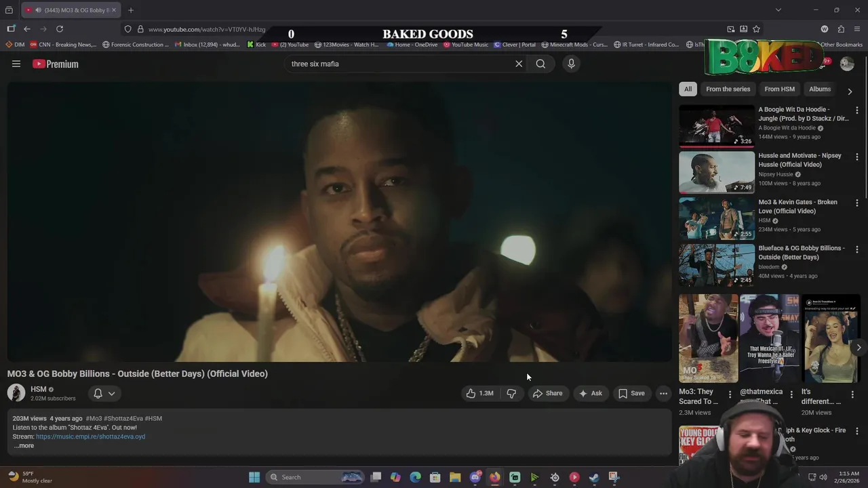Mute the playing tab via speaker icon

click(37, 10)
